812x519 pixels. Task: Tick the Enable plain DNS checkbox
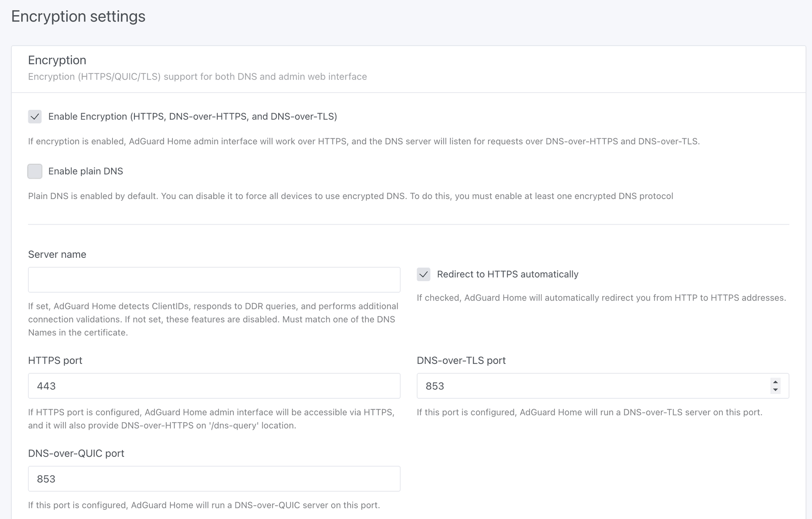point(35,171)
